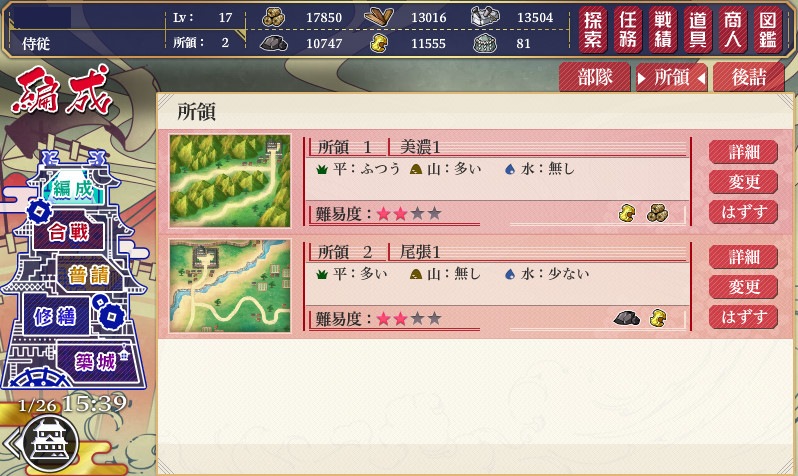Click the wood logs resource icon in top bar
This screenshot has height=476, width=798.
273,17
